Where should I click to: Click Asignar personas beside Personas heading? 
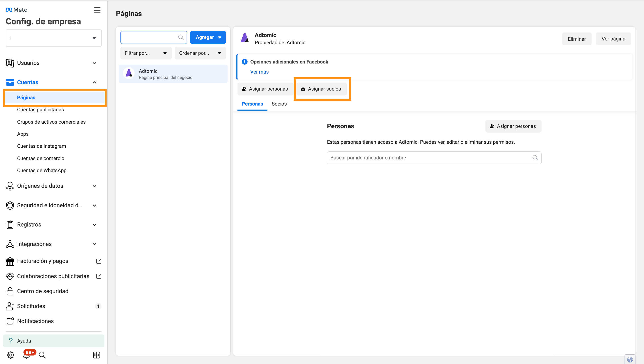[x=513, y=126]
